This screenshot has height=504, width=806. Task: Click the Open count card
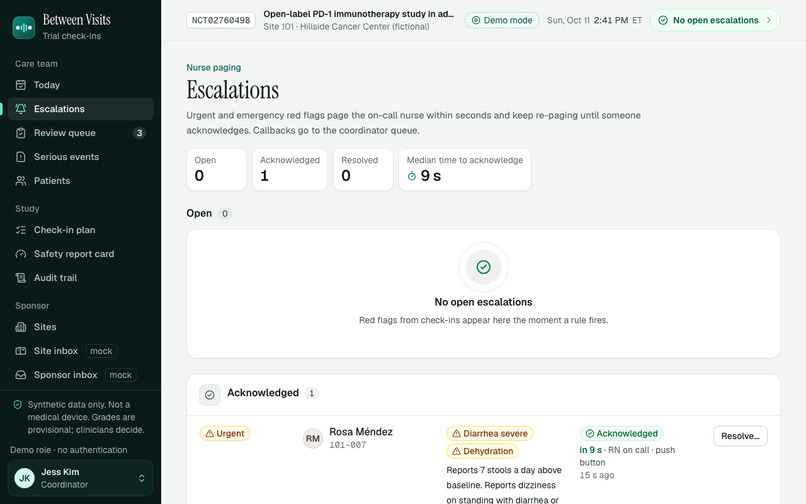coord(216,170)
